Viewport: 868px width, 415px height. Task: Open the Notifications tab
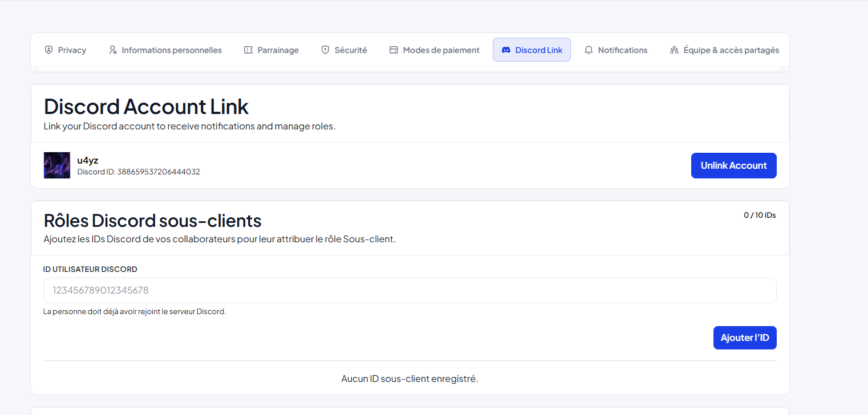click(616, 50)
